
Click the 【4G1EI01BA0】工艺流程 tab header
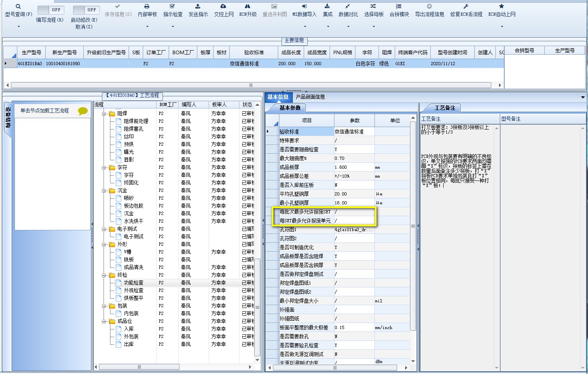pyautogui.click(x=132, y=96)
